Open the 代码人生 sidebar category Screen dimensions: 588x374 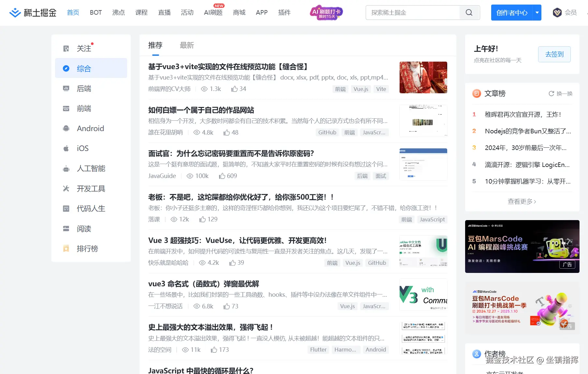pos(91,208)
